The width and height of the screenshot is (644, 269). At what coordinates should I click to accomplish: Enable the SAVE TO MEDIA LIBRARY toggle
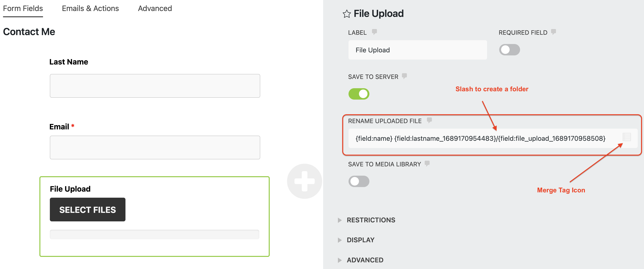pos(359,181)
